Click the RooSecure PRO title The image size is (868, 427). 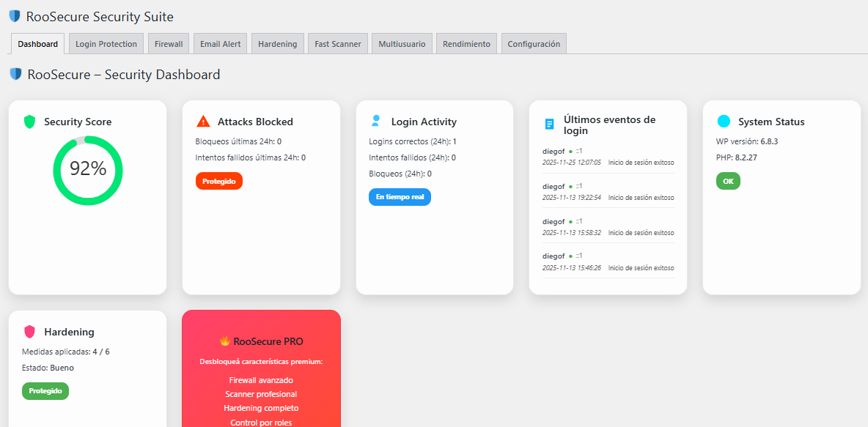tap(268, 341)
